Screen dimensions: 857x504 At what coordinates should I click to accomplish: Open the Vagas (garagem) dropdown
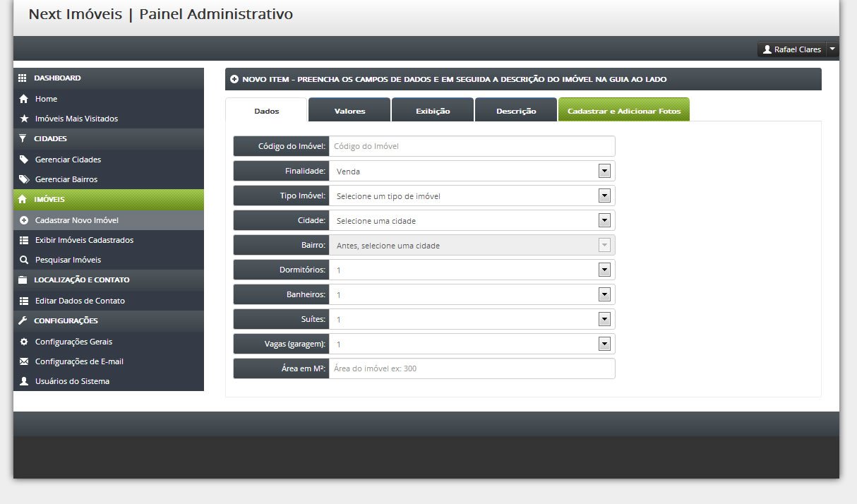[x=472, y=344]
